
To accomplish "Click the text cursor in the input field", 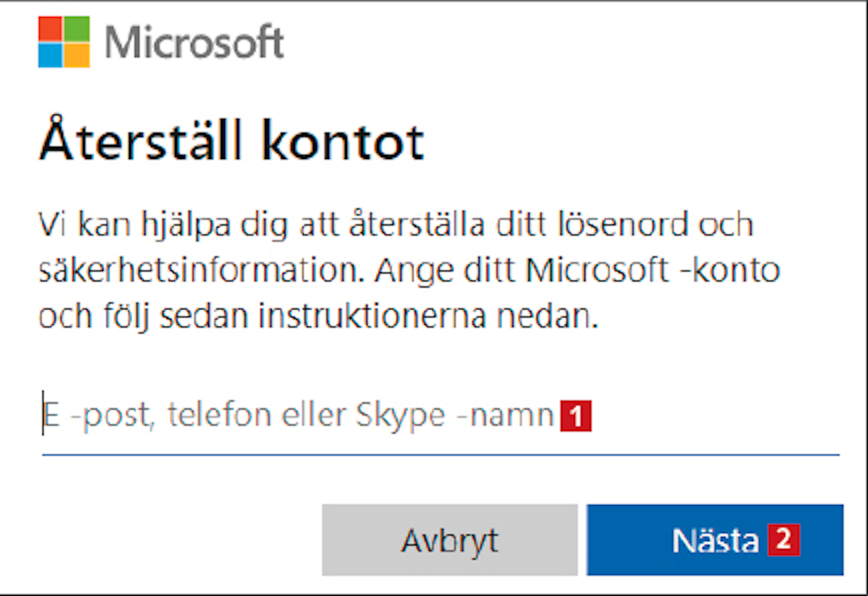I will (43, 413).
